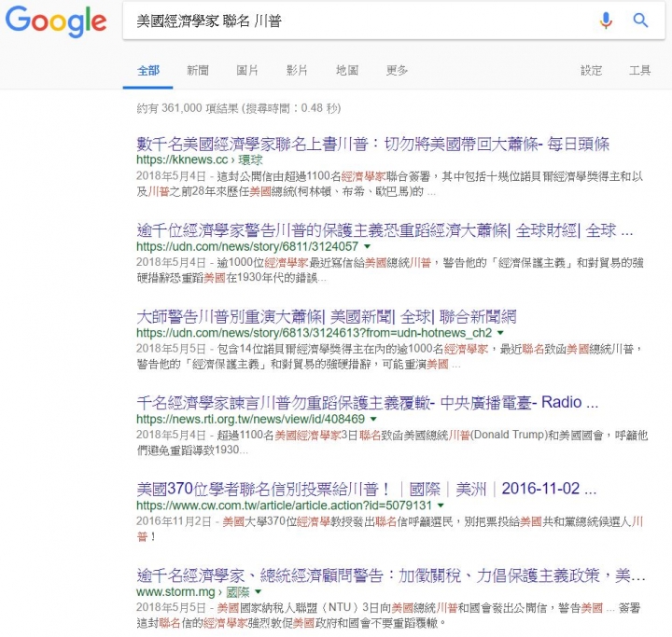Open result 逾千位經濟學家警告川普的保護主義

385,230
